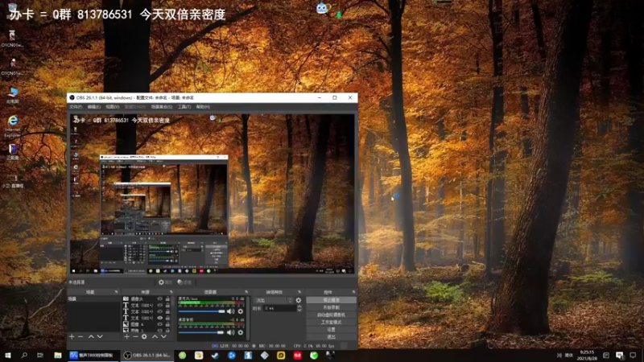The width and height of the screenshot is (644, 362).
Task: Move the scene down in the Scenes panel
Action: [x=100, y=336]
